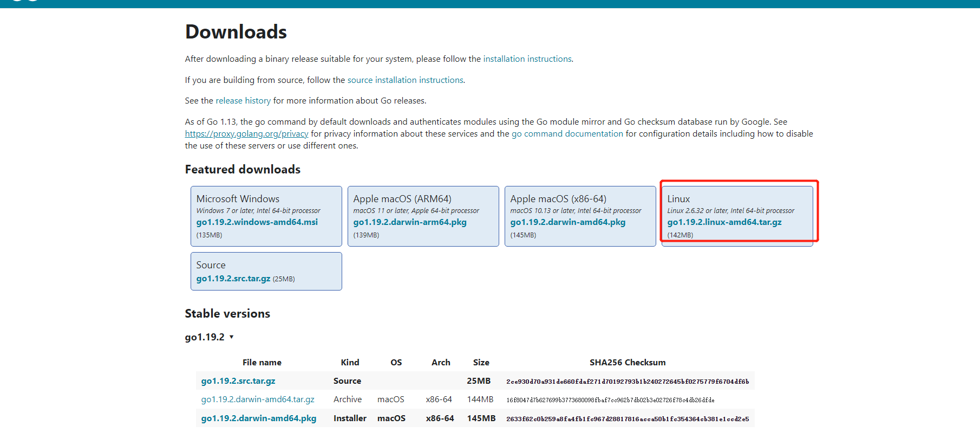
Task: Download featured go1.19.2.darwin-amd64.pkg for macOS x86-64
Action: tap(568, 222)
